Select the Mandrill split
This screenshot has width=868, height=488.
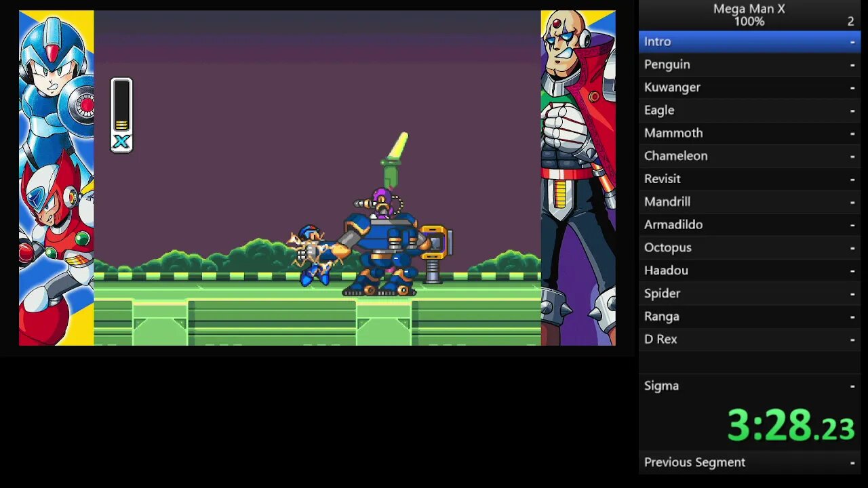(749, 202)
